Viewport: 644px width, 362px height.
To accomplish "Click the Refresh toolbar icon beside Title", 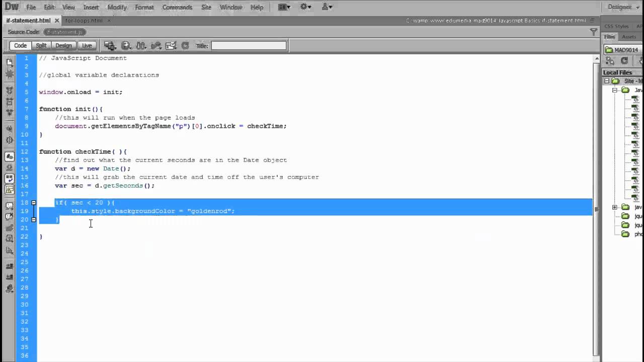I will (185, 45).
